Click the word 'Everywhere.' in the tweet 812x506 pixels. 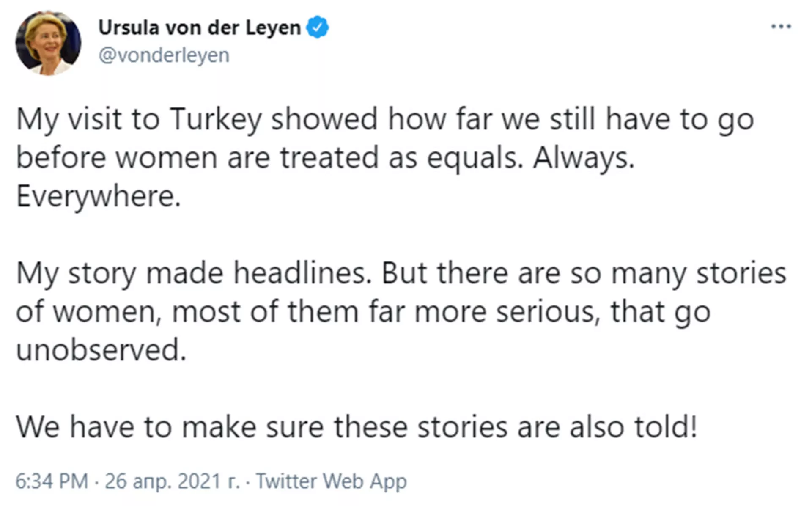(99, 196)
